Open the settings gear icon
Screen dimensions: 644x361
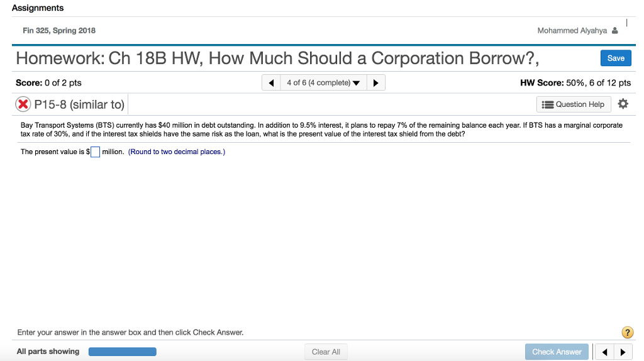[x=623, y=104]
